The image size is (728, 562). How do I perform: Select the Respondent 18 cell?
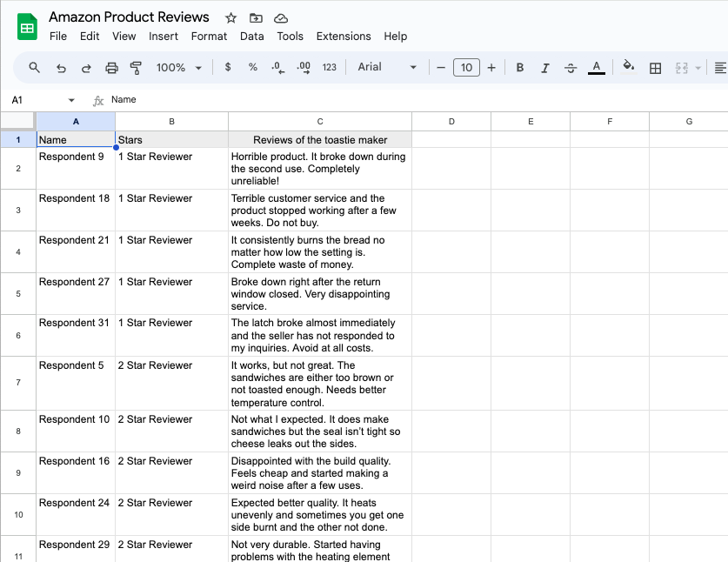76,211
